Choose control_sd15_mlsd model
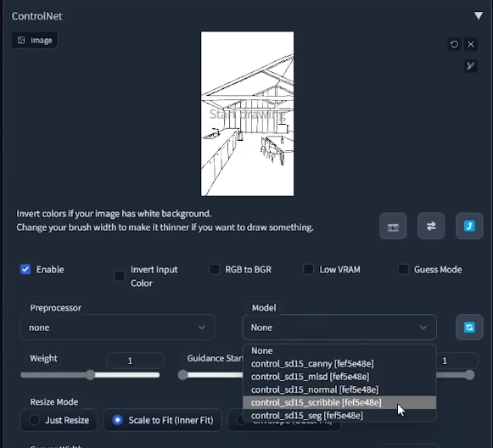The width and height of the screenshot is (493, 448). click(339, 377)
